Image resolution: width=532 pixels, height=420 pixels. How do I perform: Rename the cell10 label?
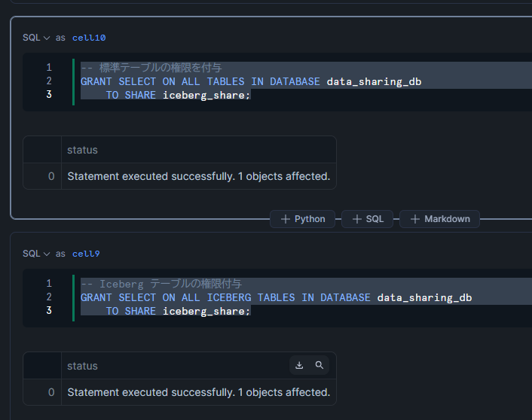point(89,38)
